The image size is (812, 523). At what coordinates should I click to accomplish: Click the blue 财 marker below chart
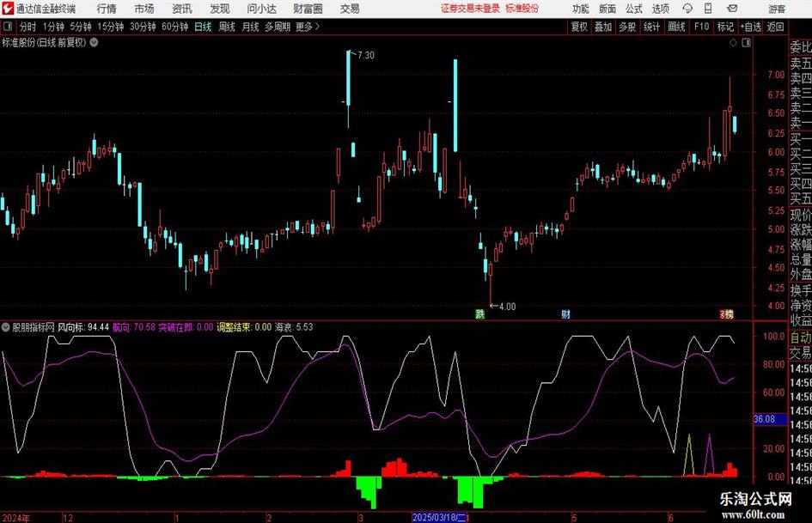coord(565,313)
